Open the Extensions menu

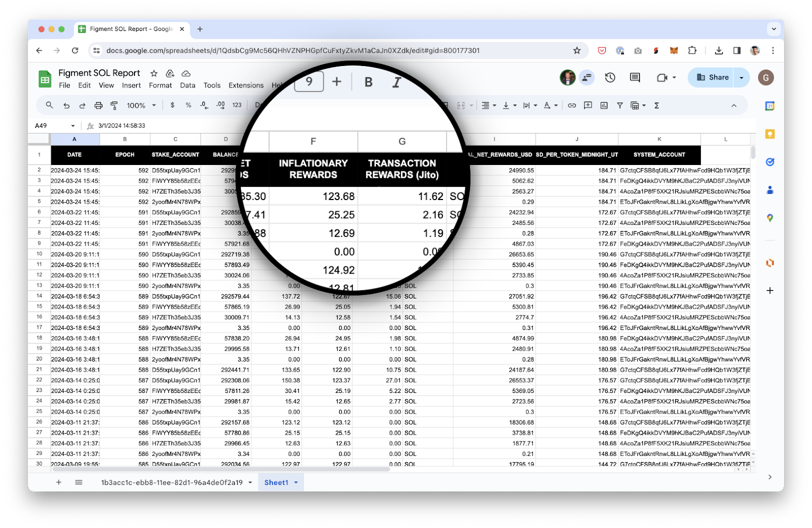(x=246, y=85)
